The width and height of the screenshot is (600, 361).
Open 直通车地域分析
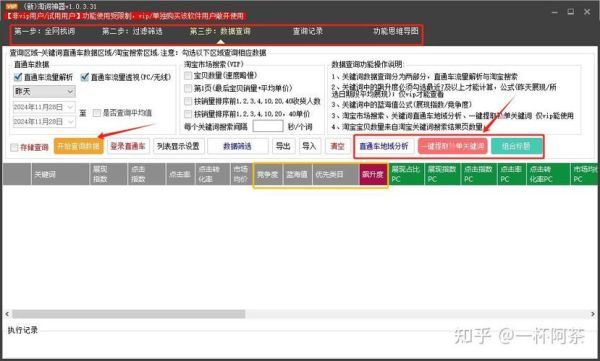click(384, 146)
